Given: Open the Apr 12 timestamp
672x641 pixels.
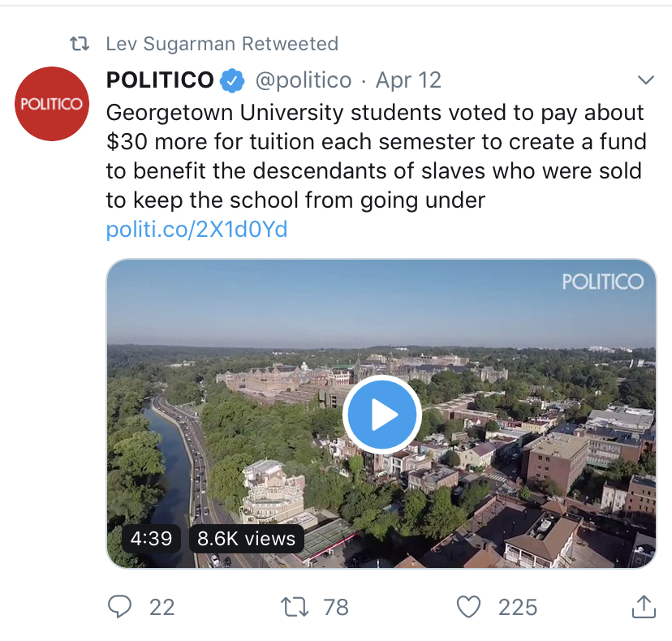Looking at the screenshot, I should point(408,80).
